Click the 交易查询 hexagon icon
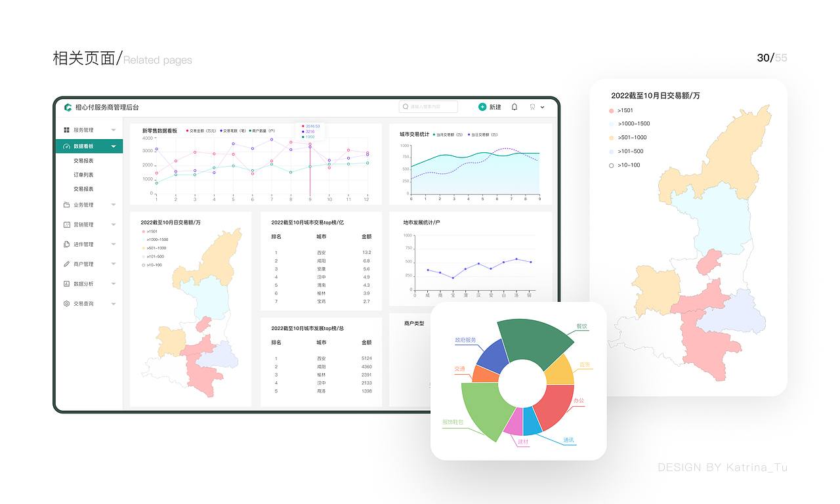This screenshot has width=840, height=504. point(67,304)
